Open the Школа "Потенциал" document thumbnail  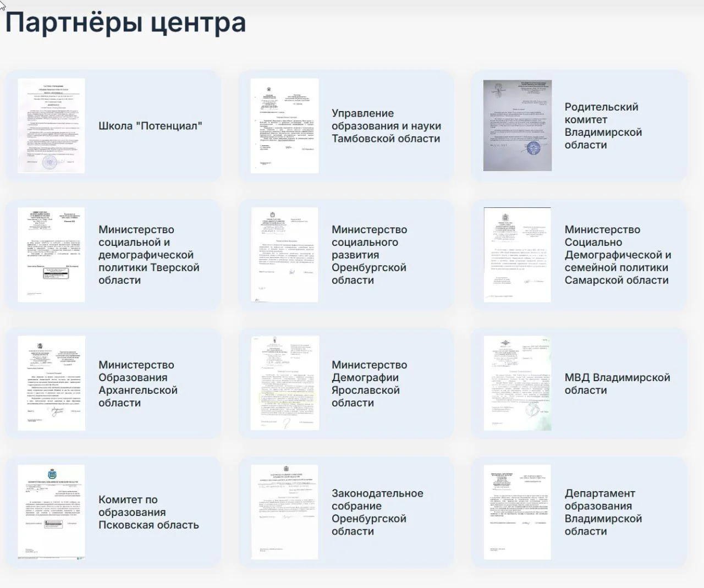tap(51, 126)
